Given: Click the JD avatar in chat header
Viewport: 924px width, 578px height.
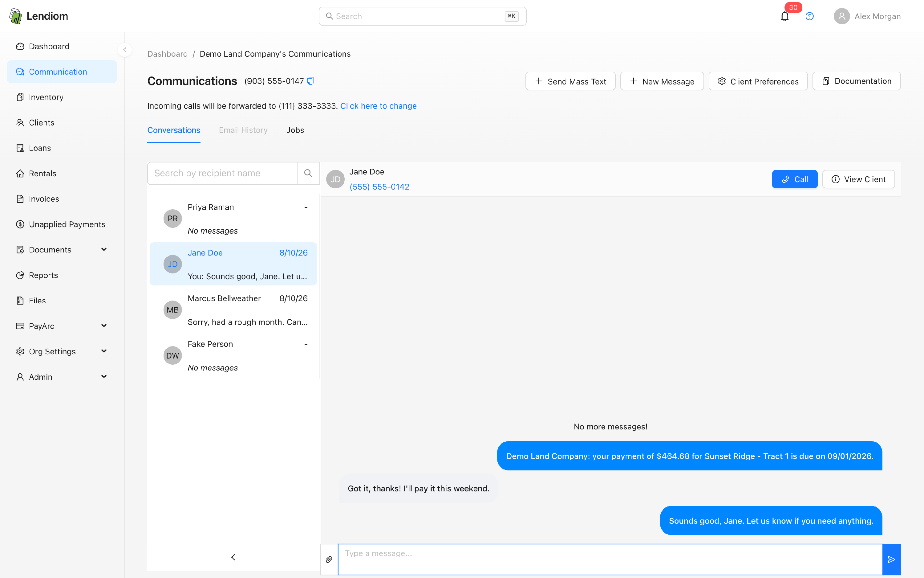Looking at the screenshot, I should click(335, 179).
